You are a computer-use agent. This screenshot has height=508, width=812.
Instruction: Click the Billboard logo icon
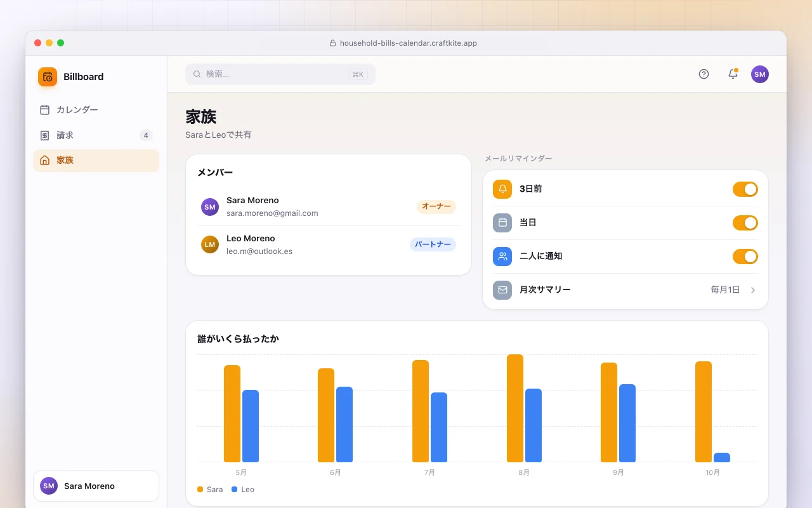click(x=48, y=77)
